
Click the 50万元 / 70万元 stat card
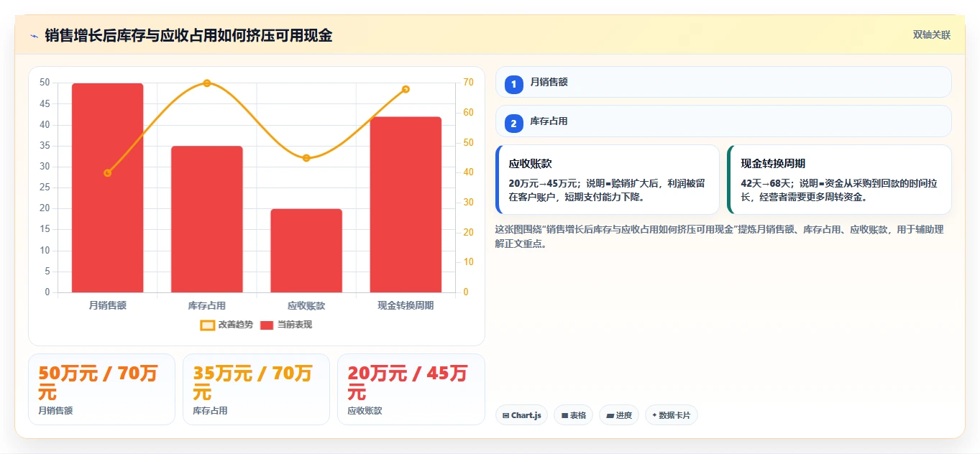(101, 389)
